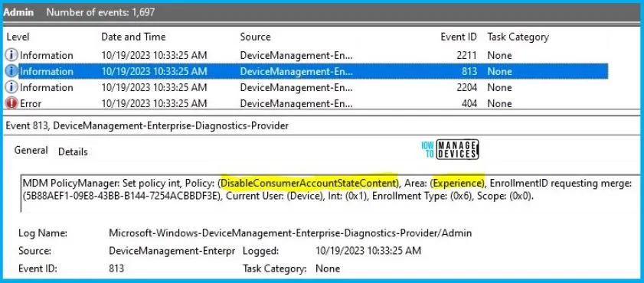Select the Information row with Event ID 2204

306,87
